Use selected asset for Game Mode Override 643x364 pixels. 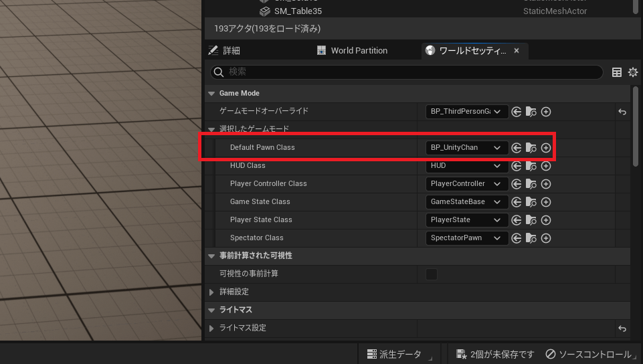click(517, 112)
